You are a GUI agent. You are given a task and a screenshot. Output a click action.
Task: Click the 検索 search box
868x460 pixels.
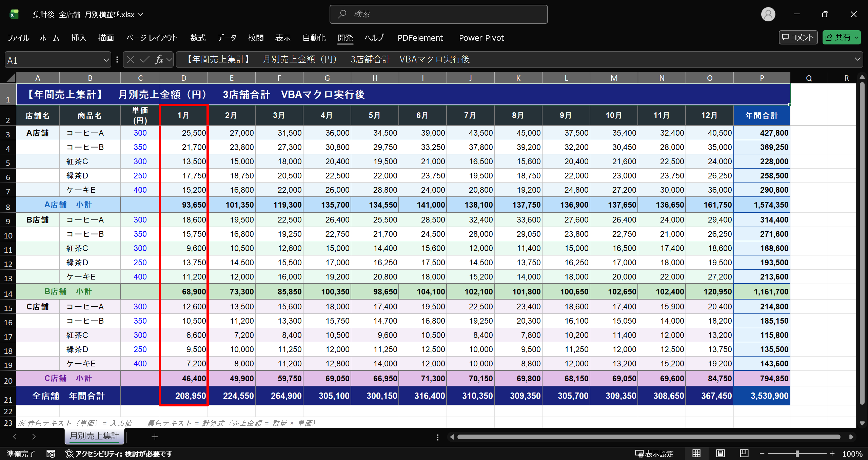438,14
